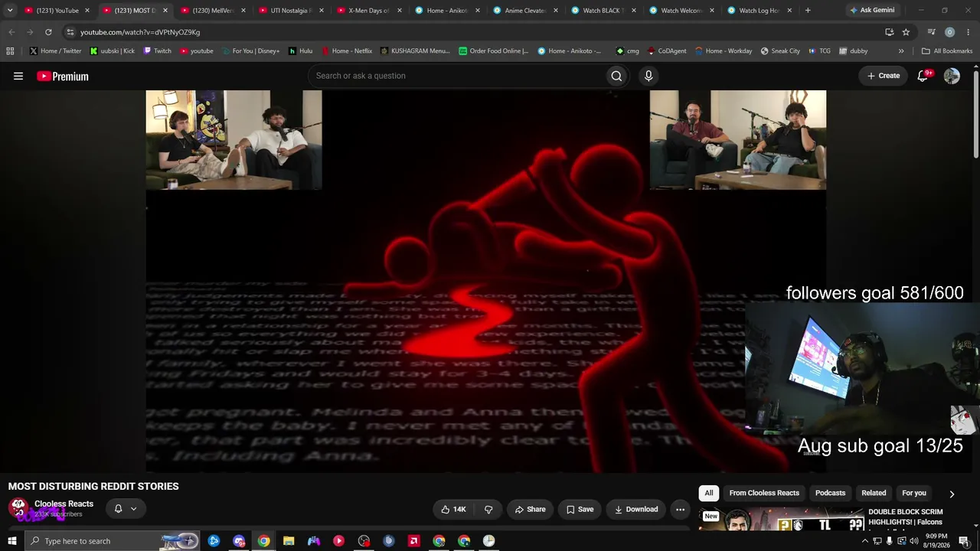Select the For you filter chip
This screenshot has width=980, height=551.
[x=914, y=493]
